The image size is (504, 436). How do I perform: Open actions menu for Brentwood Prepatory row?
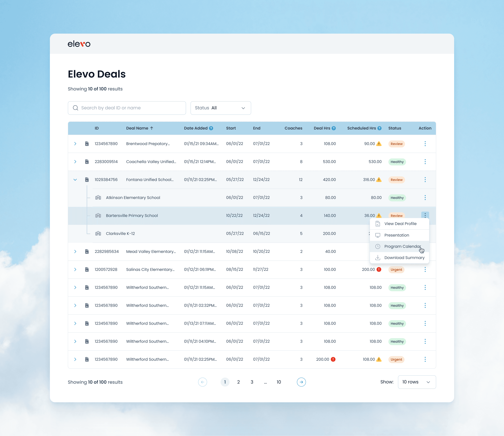(425, 144)
